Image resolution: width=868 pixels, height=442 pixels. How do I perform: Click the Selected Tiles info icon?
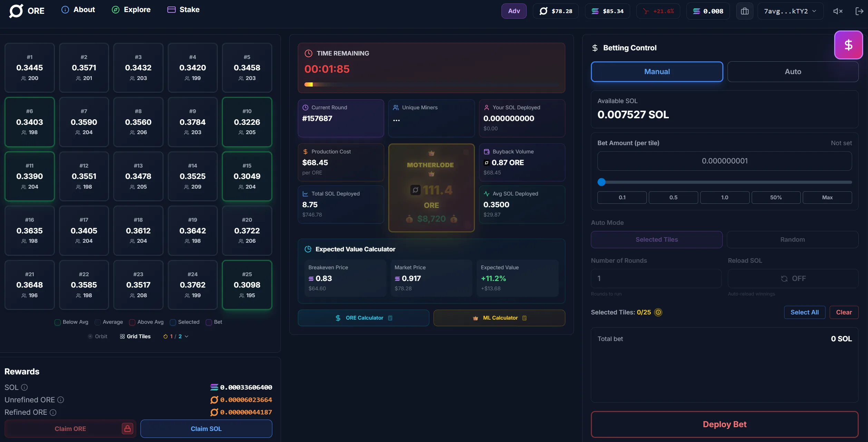coord(659,312)
